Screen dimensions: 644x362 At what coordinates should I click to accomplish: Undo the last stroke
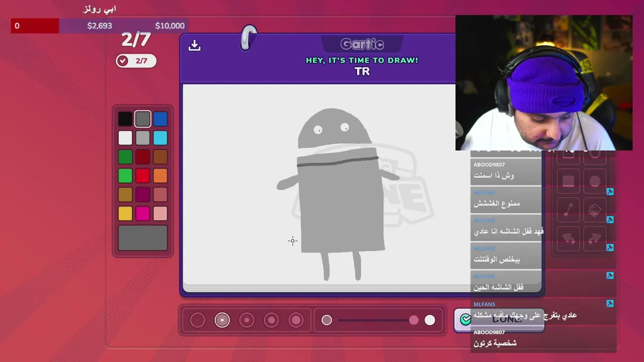(568, 238)
